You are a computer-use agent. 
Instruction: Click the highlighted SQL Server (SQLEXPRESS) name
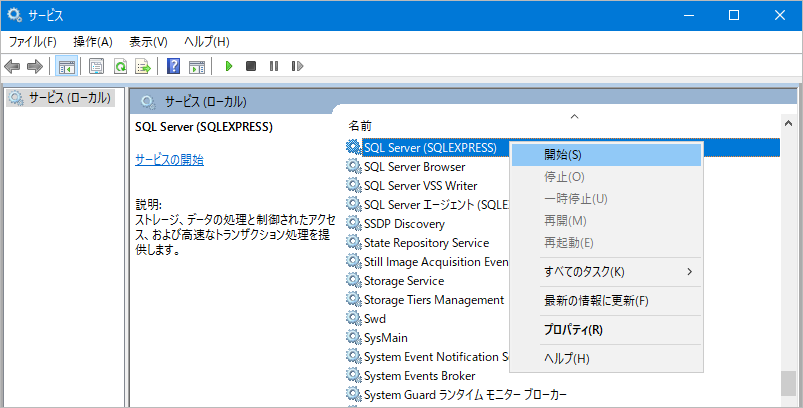[430, 147]
